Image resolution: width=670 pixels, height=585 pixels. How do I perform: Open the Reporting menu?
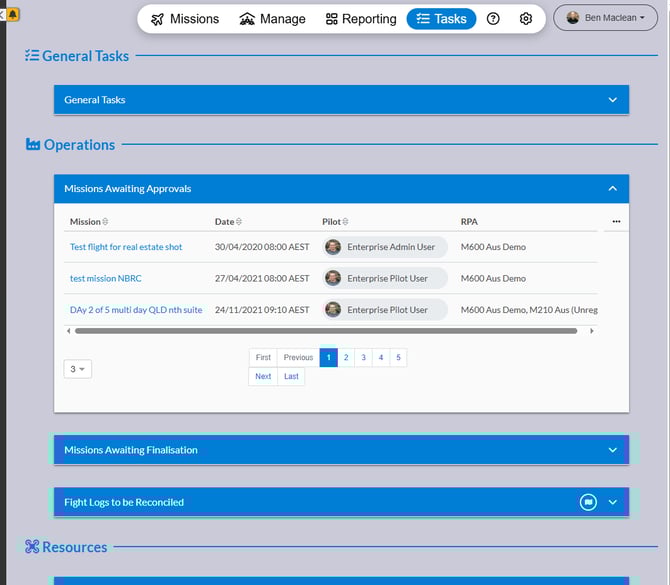tap(361, 19)
